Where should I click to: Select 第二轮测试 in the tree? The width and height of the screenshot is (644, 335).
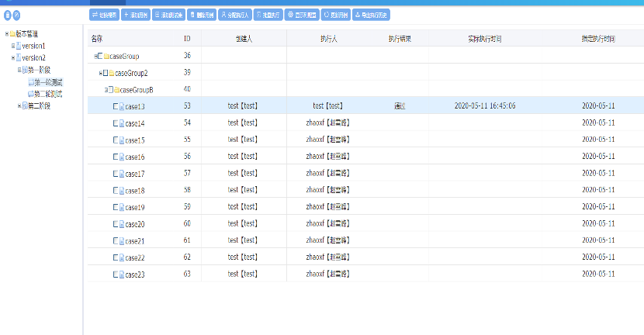click(x=48, y=94)
